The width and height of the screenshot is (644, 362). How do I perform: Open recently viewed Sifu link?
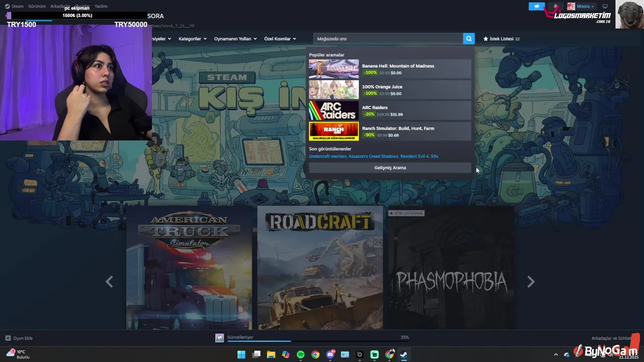pyautogui.click(x=434, y=156)
